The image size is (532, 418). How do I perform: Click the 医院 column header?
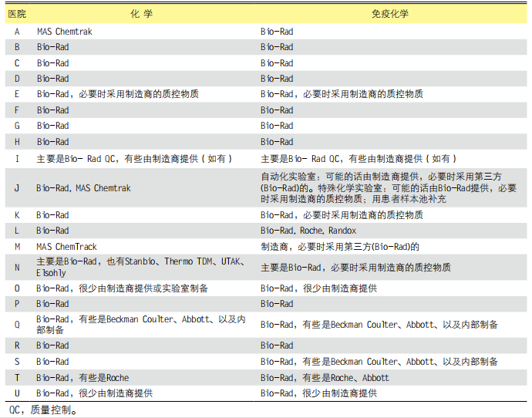click(x=17, y=14)
